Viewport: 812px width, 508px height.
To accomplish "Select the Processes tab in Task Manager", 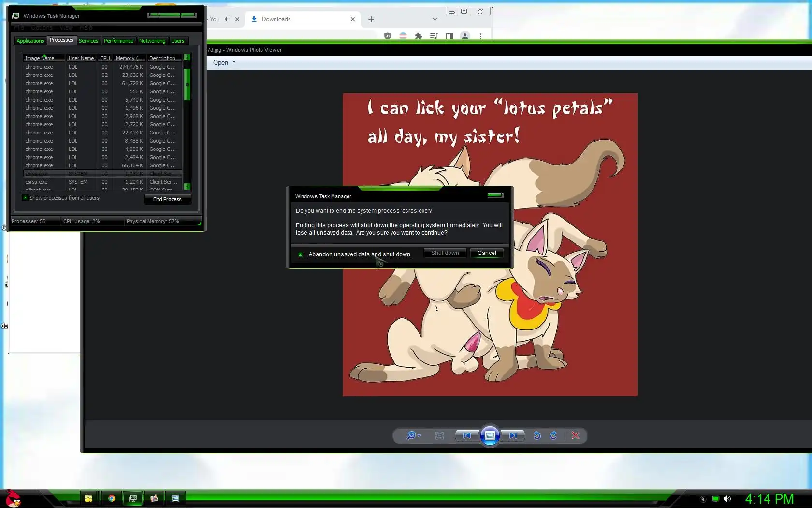I will click(x=61, y=40).
